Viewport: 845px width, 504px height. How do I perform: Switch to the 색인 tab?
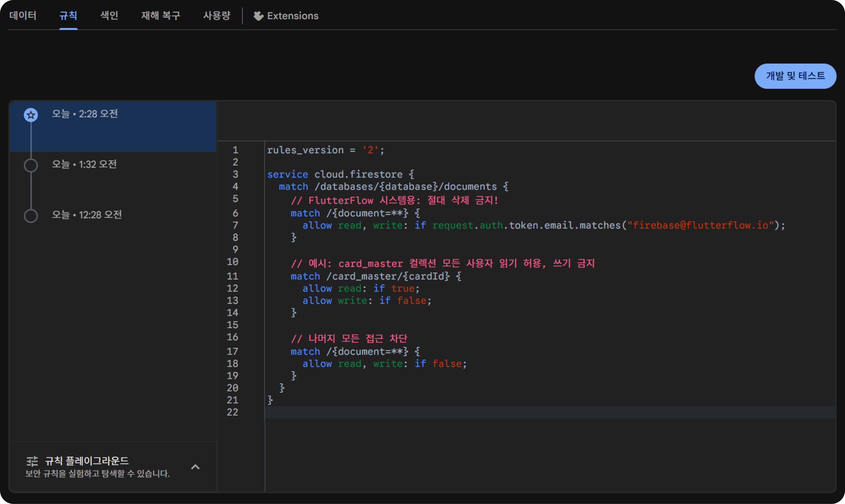(x=109, y=16)
